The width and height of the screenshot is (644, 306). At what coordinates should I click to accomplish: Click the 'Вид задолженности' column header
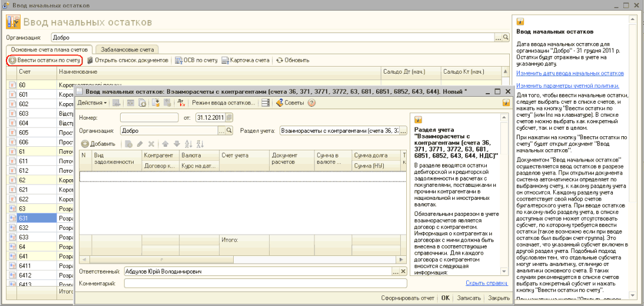pyautogui.click(x=117, y=160)
